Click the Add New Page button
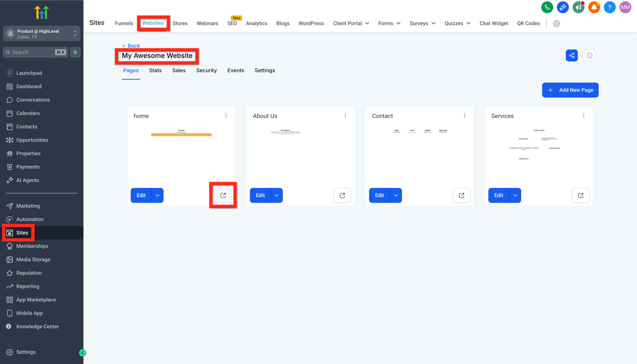 tap(570, 90)
